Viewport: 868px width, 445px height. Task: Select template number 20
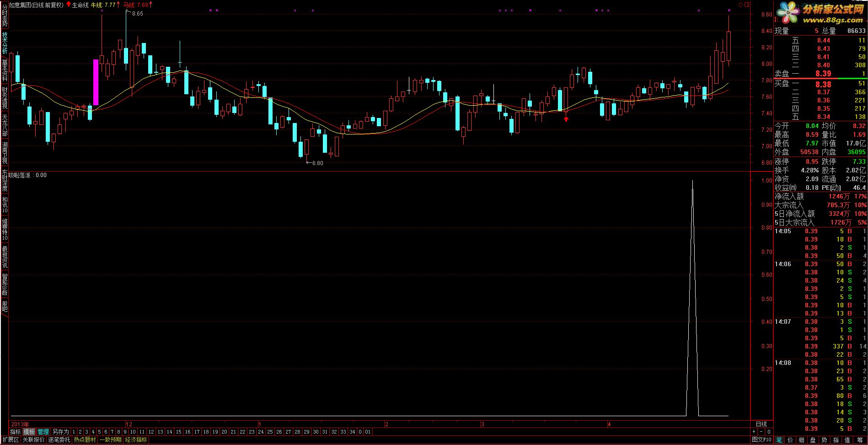pos(224,432)
